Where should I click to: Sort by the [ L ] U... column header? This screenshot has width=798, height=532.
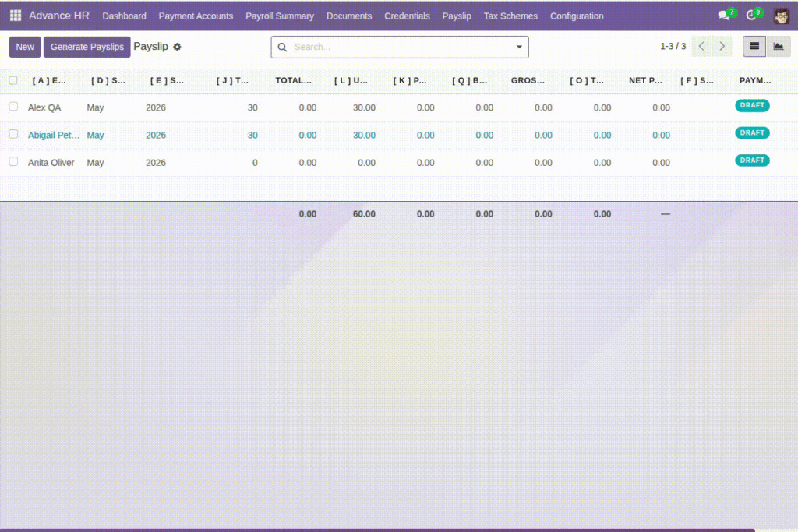(351, 80)
